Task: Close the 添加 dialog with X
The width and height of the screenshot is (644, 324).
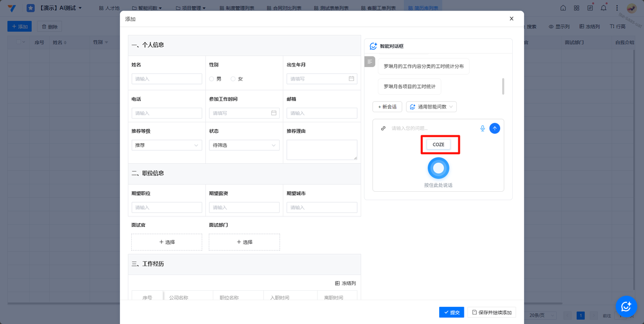Action: (x=511, y=19)
